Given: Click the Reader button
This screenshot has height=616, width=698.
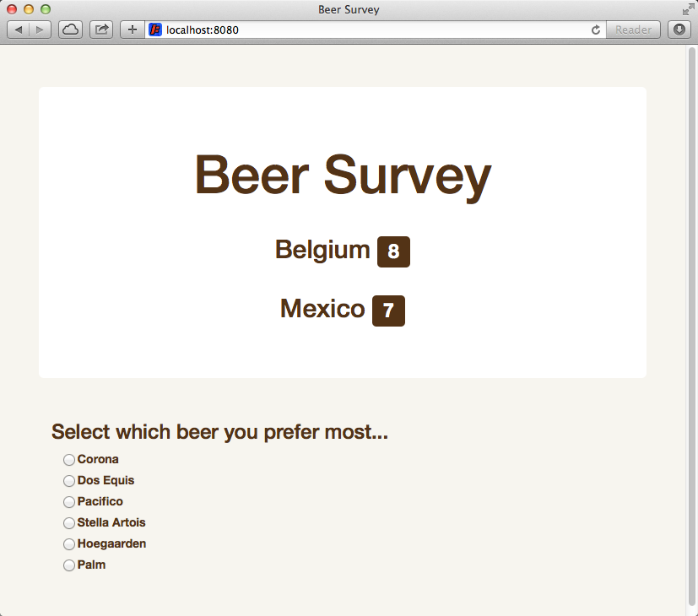Looking at the screenshot, I should tap(632, 29).
